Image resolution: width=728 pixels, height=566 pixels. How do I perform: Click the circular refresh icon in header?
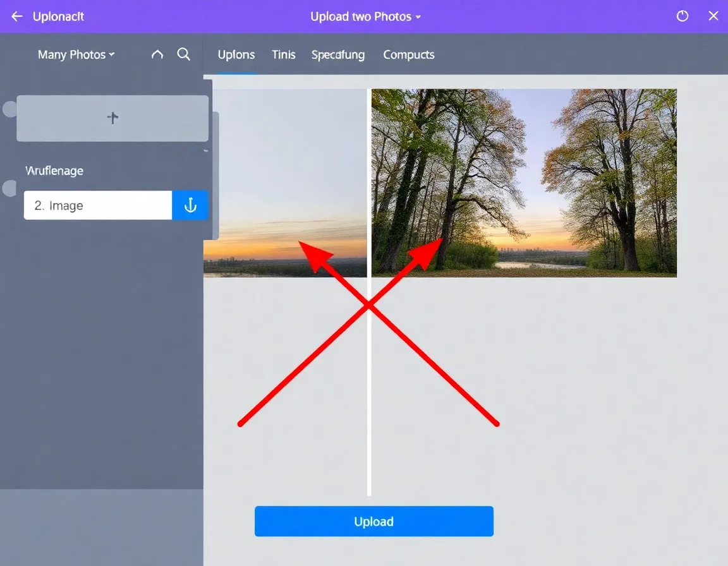682,16
